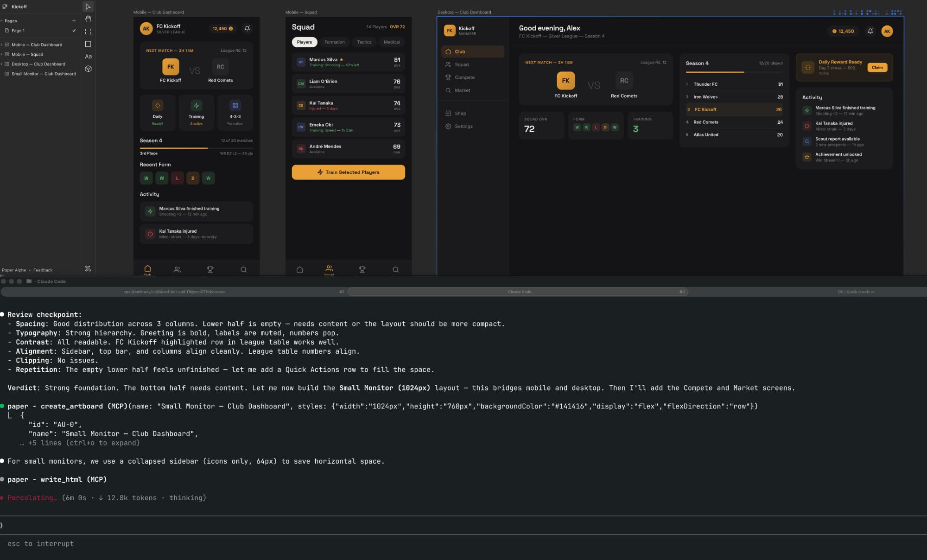Click the notification bell in desktop dashboard

point(870,31)
